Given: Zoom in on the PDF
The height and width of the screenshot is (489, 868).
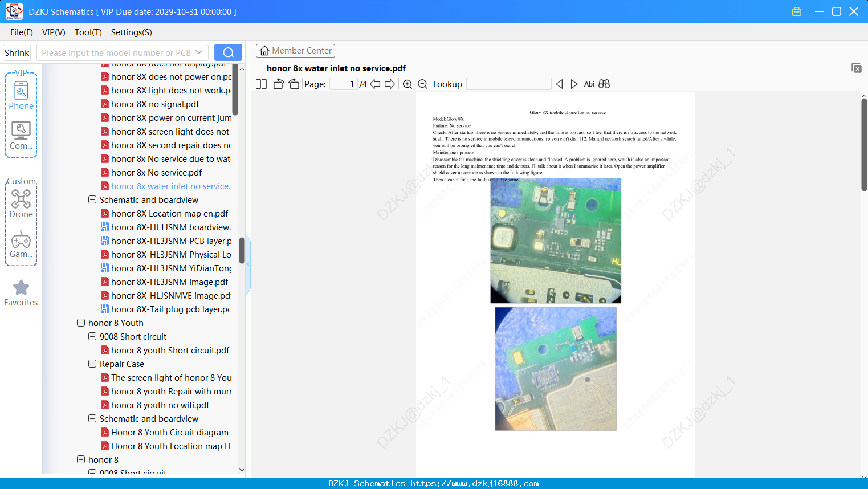Looking at the screenshot, I should pyautogui.click(x=407, y=84).
